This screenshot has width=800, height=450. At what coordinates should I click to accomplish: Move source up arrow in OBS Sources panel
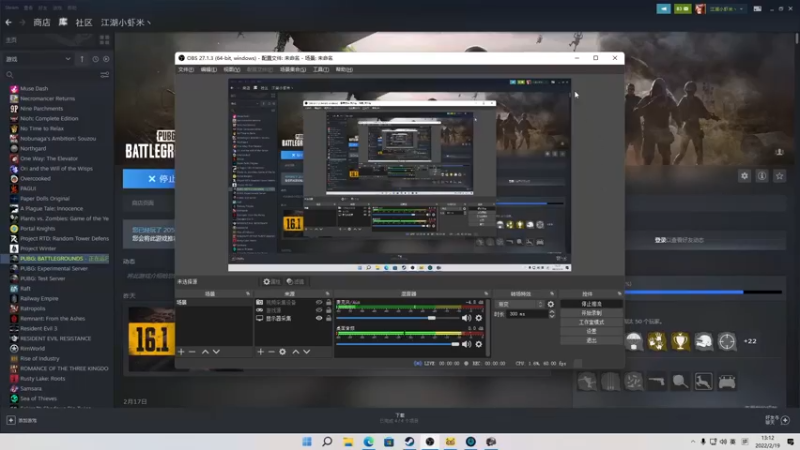click(295, 352)
